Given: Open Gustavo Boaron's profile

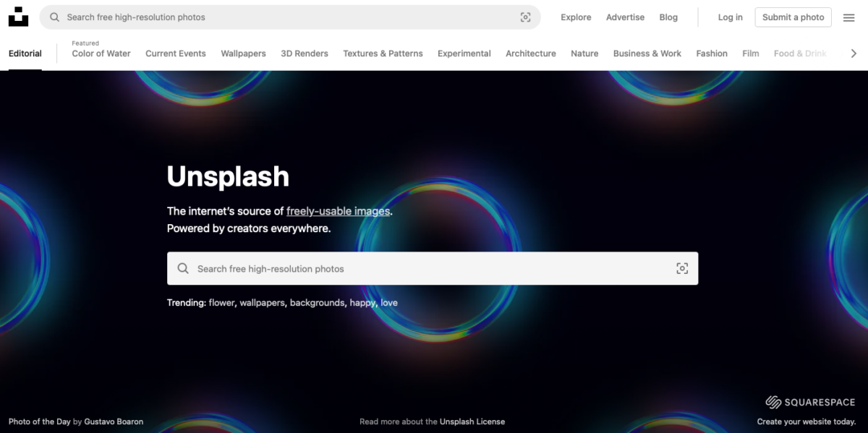Looking at the screenshot, I should (x=114, y=421).
